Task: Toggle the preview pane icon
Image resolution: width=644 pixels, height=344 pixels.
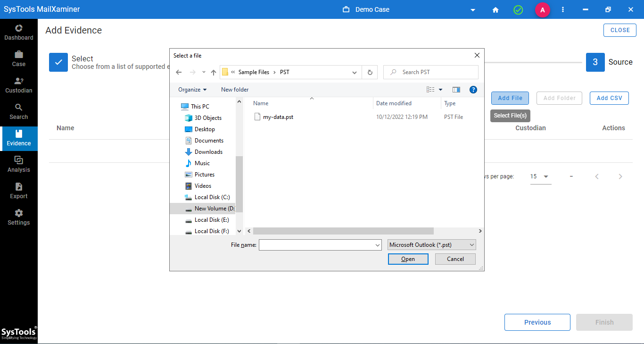Action: coord(456,90)
